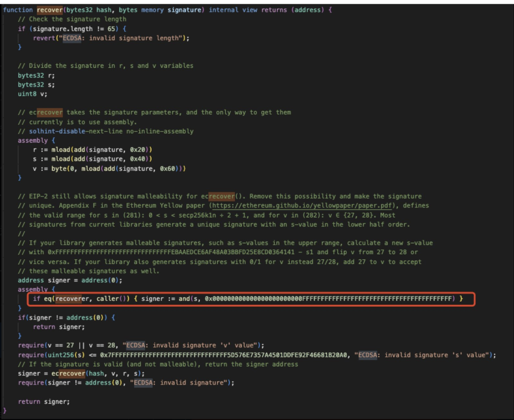
Task: Click the 'Divide the signature' comment
Action: [x=105, y=66]
